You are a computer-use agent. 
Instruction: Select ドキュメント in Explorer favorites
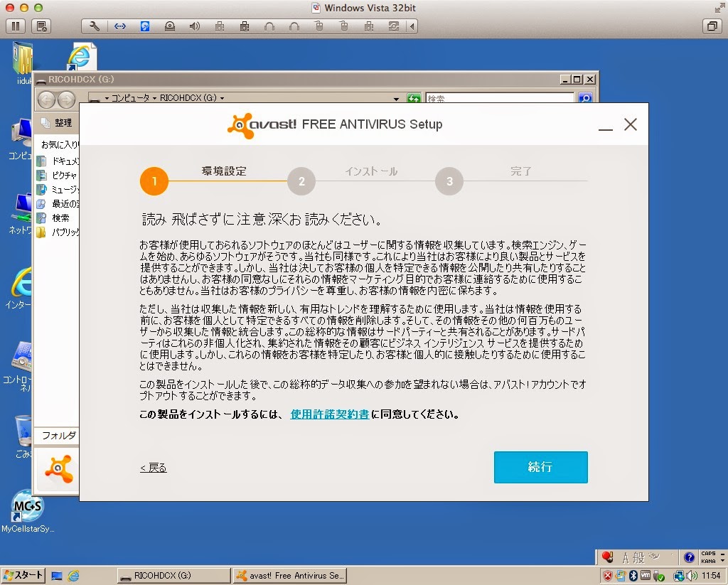(58, 161)
